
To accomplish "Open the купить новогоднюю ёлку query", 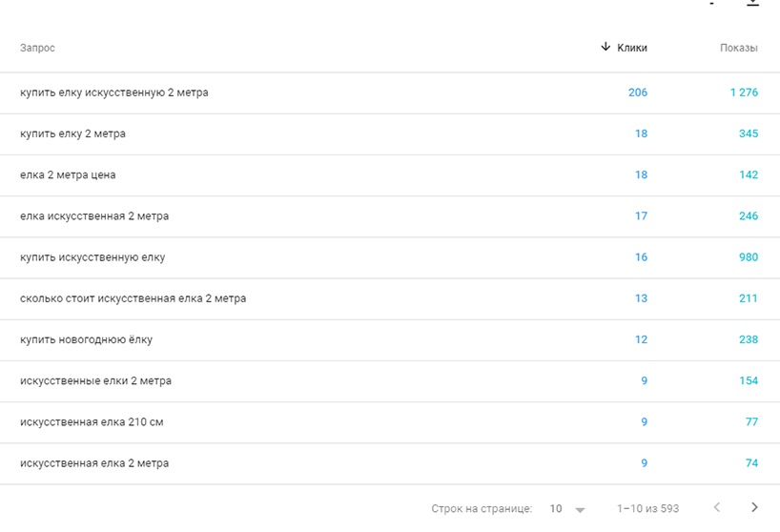I will pyautogui.click(x=86, y=339).
